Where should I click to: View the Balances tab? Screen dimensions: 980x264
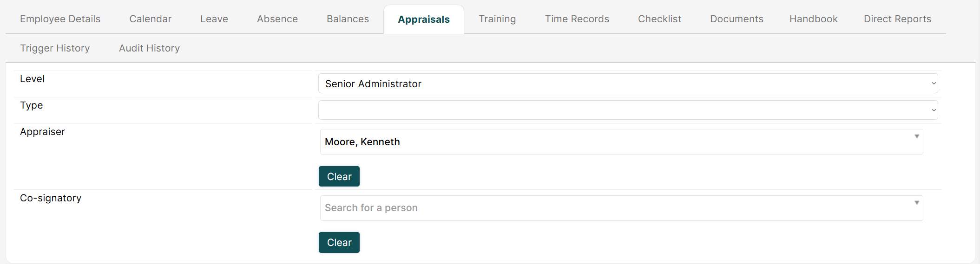pyautogui.click(x=348, y=19)
